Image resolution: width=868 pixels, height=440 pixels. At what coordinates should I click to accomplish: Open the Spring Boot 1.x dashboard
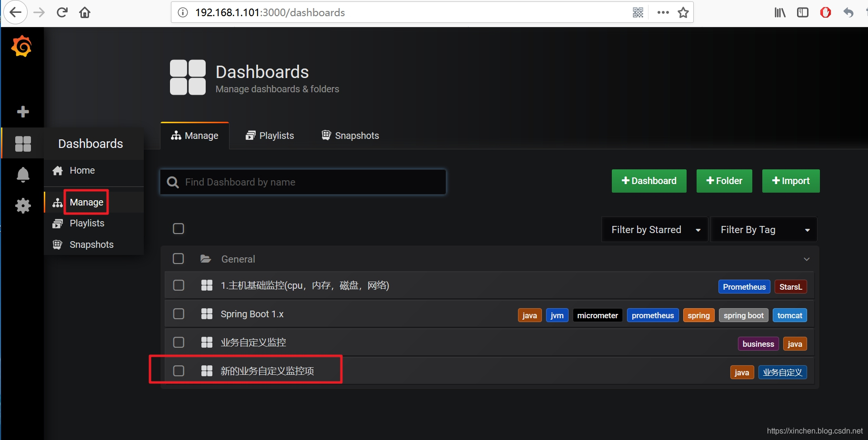(252, 314)
